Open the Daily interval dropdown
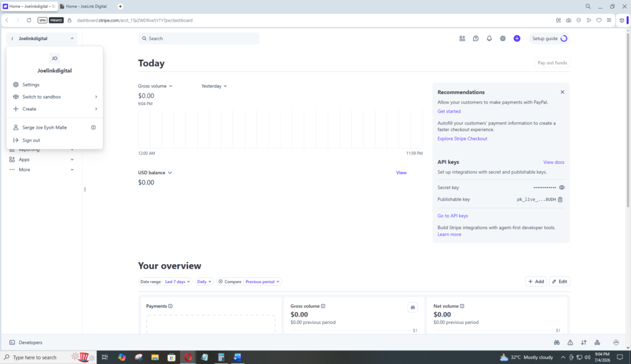This screenshot has height=364, width=631. tap(204, 281)
